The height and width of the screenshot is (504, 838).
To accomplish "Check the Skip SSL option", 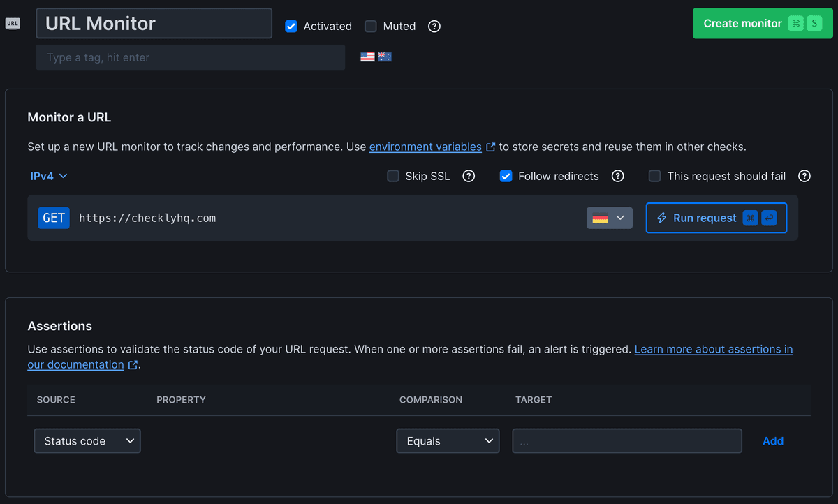I will 392,176.
